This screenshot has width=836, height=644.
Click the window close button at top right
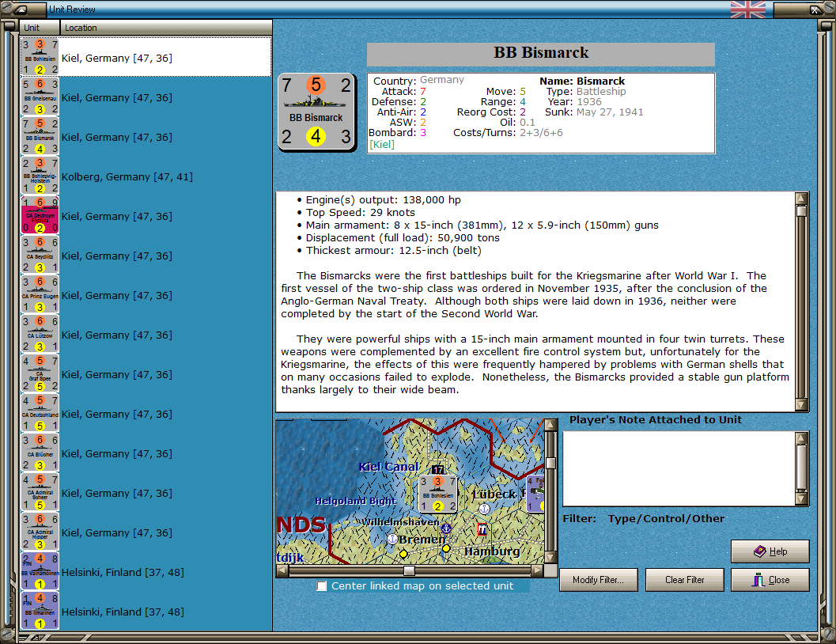click(x=815, y=9)
